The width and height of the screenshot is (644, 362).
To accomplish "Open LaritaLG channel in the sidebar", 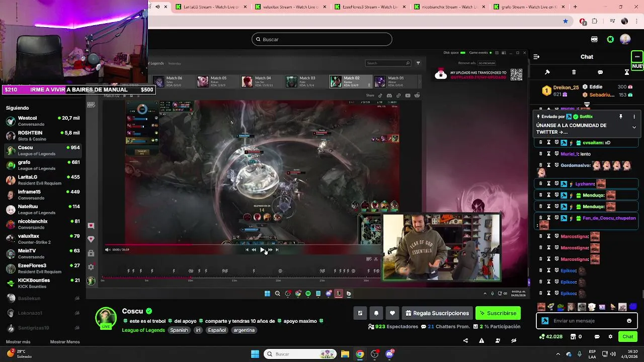I will click(43, 180).
